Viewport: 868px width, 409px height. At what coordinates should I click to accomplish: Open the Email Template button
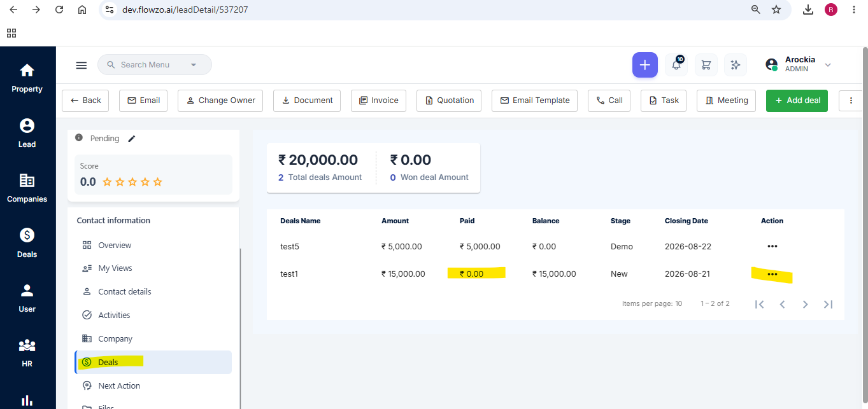(x=534, y=101)
